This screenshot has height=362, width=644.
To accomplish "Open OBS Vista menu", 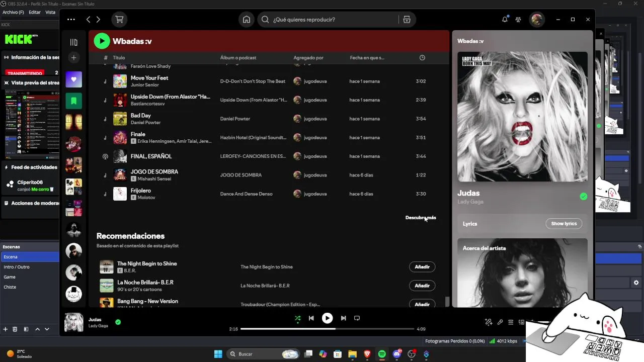I will (50, 12).
